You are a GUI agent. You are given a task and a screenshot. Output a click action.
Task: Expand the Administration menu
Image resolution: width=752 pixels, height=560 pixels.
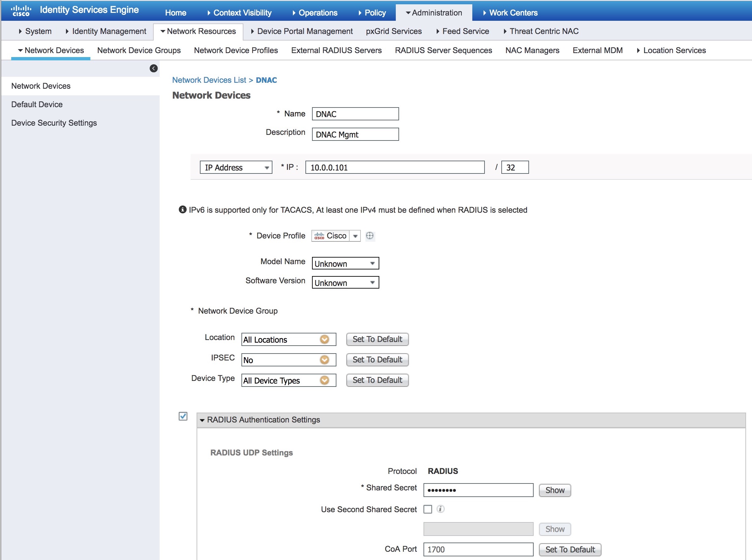click(434, 13)
